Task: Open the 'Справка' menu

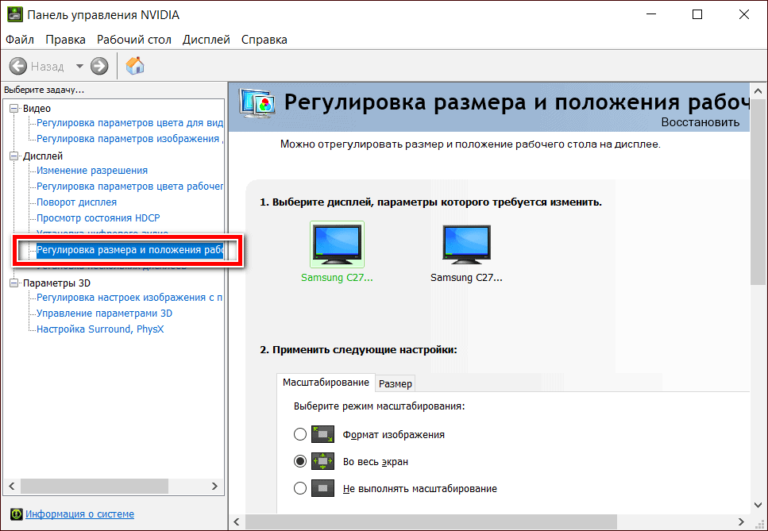Action: (264, 40)
